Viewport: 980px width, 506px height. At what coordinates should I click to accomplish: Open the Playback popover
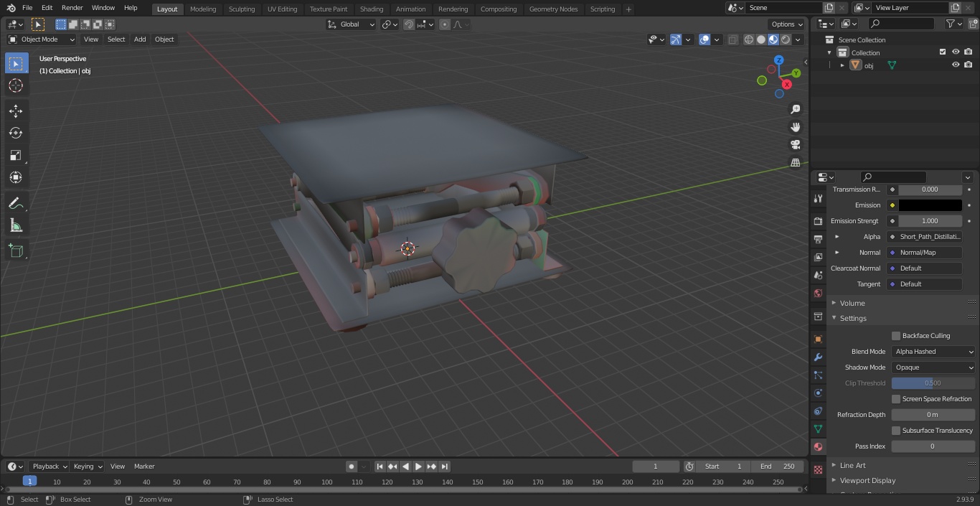coord(49,467)
